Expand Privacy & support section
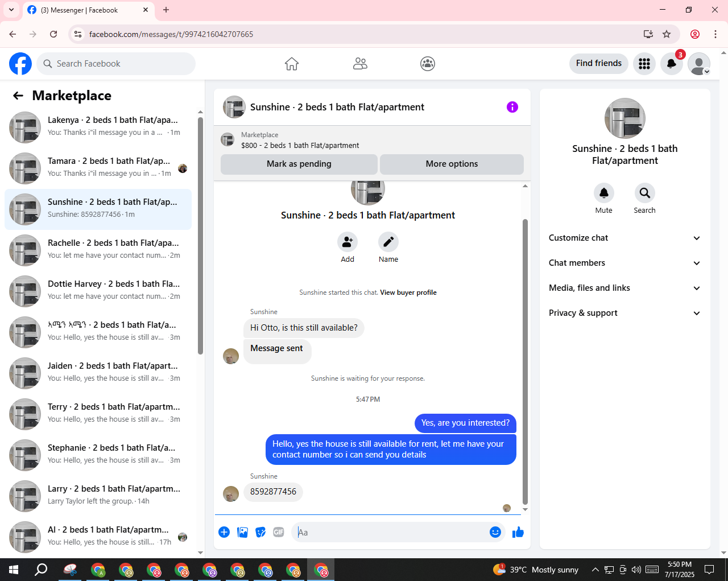The width and height of the screenshot is (728, 581). 624,313
